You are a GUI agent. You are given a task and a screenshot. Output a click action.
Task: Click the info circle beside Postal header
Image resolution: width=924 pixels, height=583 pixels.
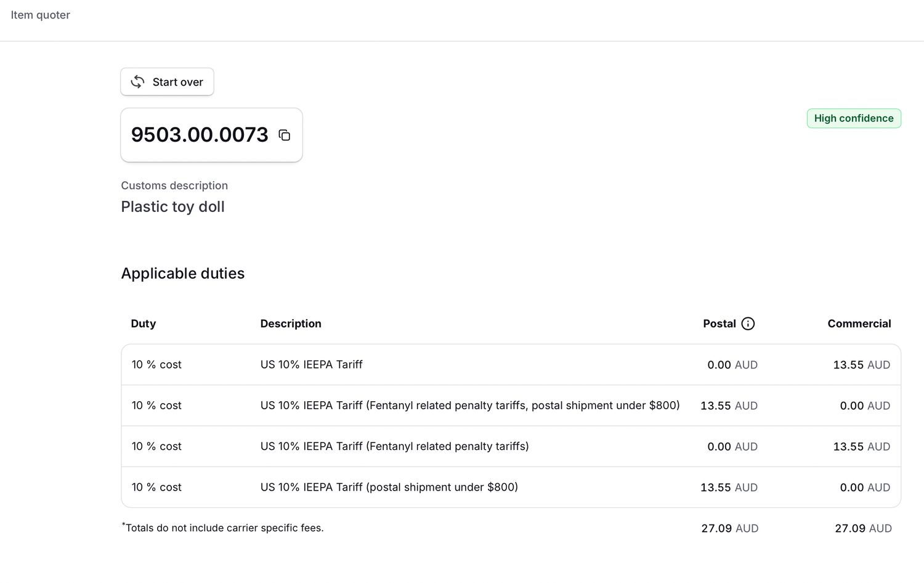(x=748, y=323)
